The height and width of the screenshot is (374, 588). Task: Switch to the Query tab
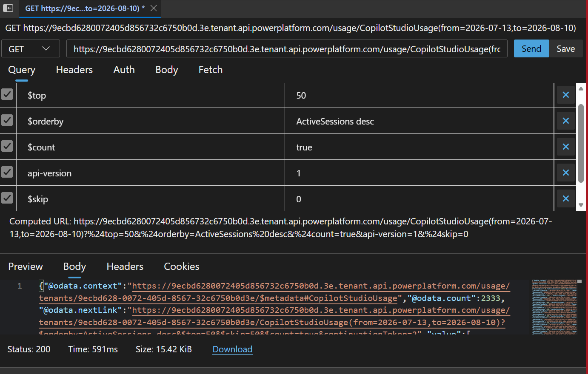coord(22,70)
